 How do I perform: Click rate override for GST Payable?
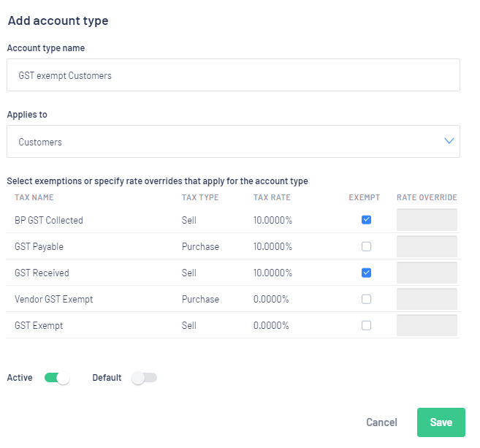click(427, 246)
